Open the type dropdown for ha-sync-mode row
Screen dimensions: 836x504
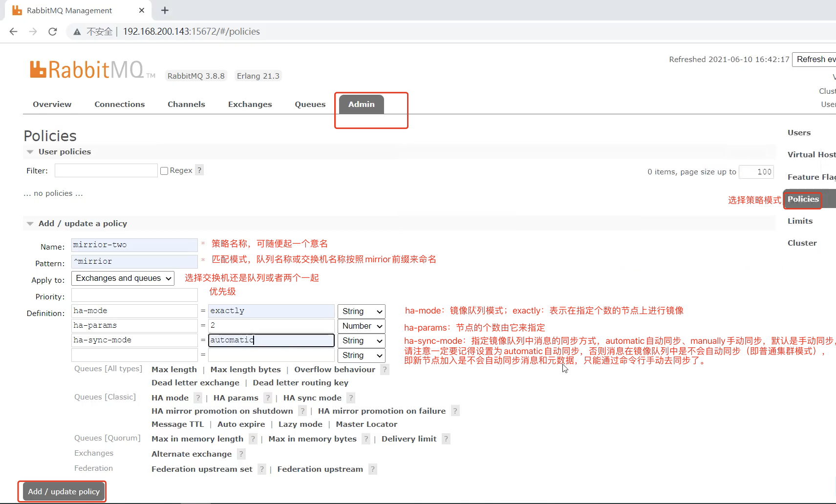[362, 341]
